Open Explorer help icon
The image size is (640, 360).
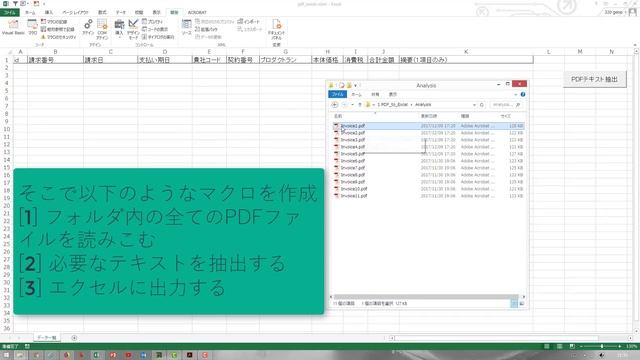click(523, 94)
